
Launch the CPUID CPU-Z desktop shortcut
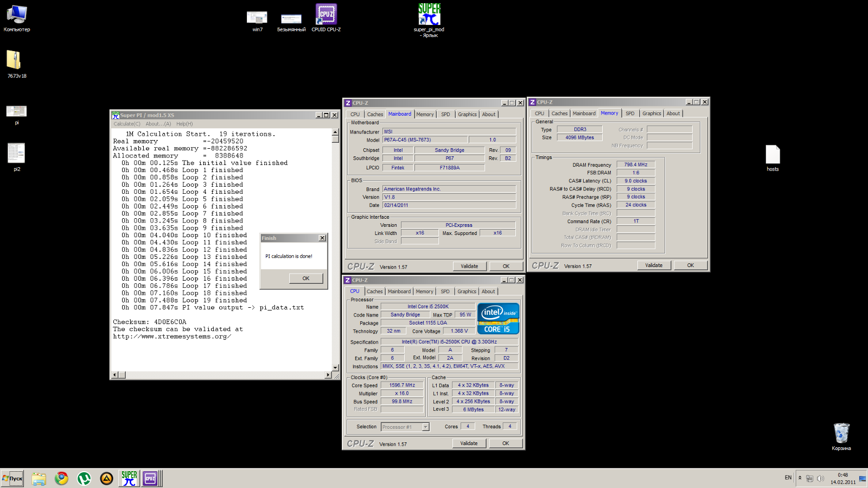click(326, 17)
